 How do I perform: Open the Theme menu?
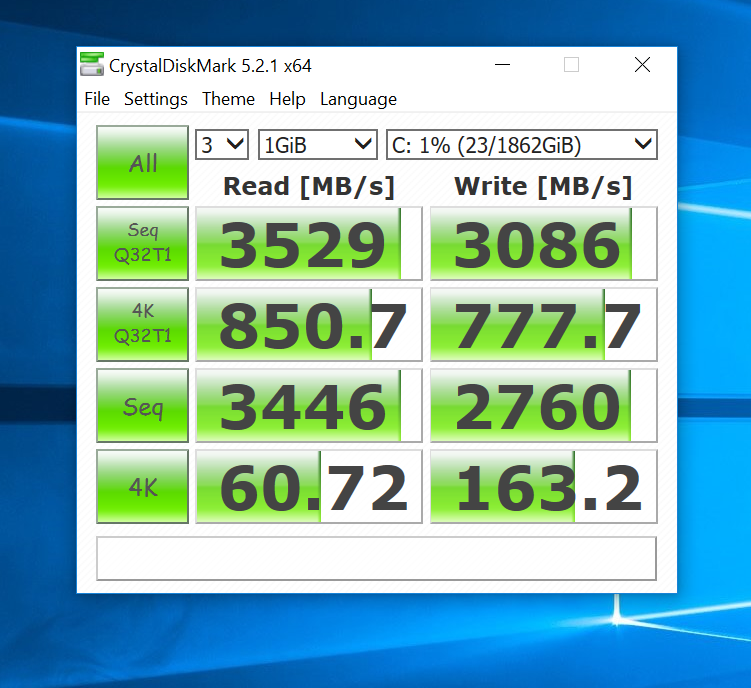pos(228,99)
